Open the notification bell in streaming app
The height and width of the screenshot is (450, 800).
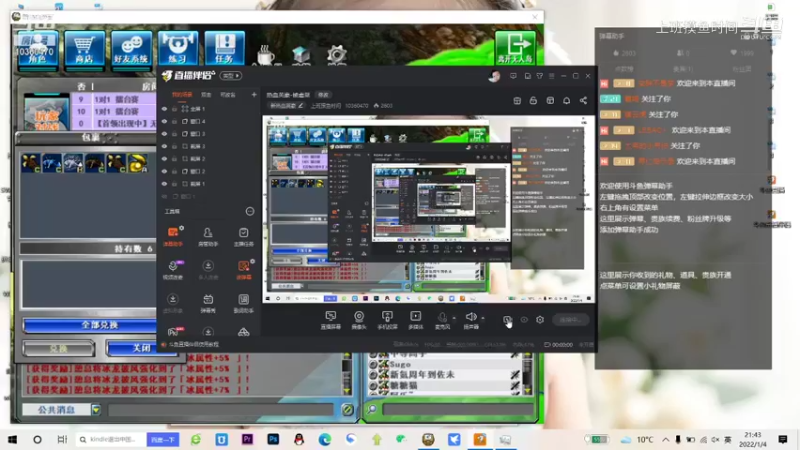566,101
